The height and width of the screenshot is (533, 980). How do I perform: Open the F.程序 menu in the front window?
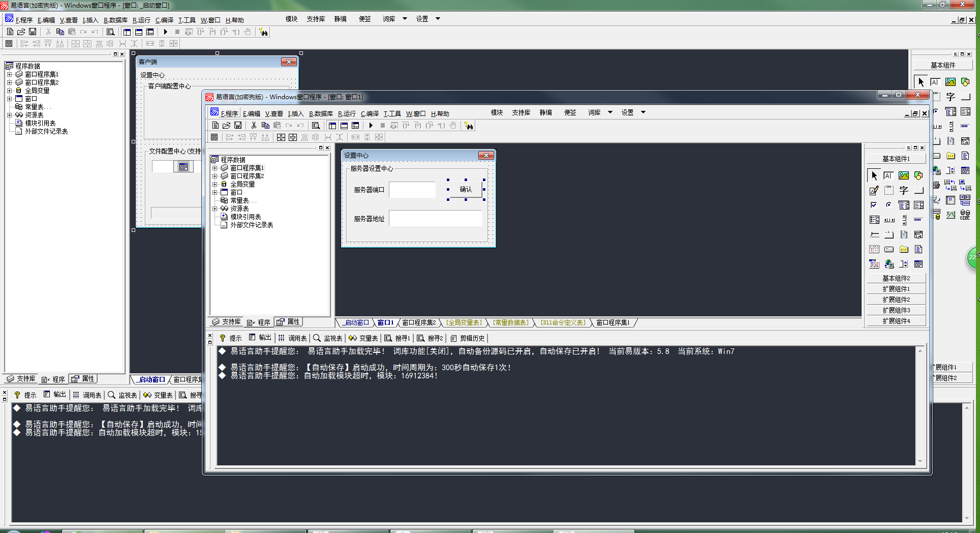[229, 113]
